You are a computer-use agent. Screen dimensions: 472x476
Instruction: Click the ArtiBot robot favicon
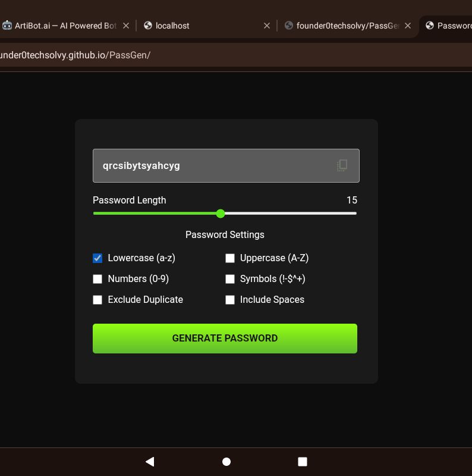(7, 26)
